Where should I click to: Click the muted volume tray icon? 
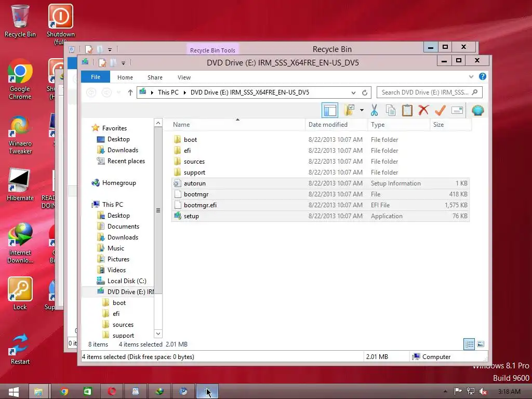coord(483,392)
